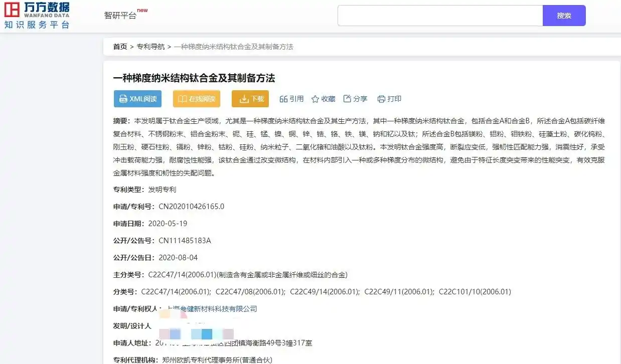The image size is (621, 364).
Task: Switch to 首页 via the breadcrumb
Action: 120,46
